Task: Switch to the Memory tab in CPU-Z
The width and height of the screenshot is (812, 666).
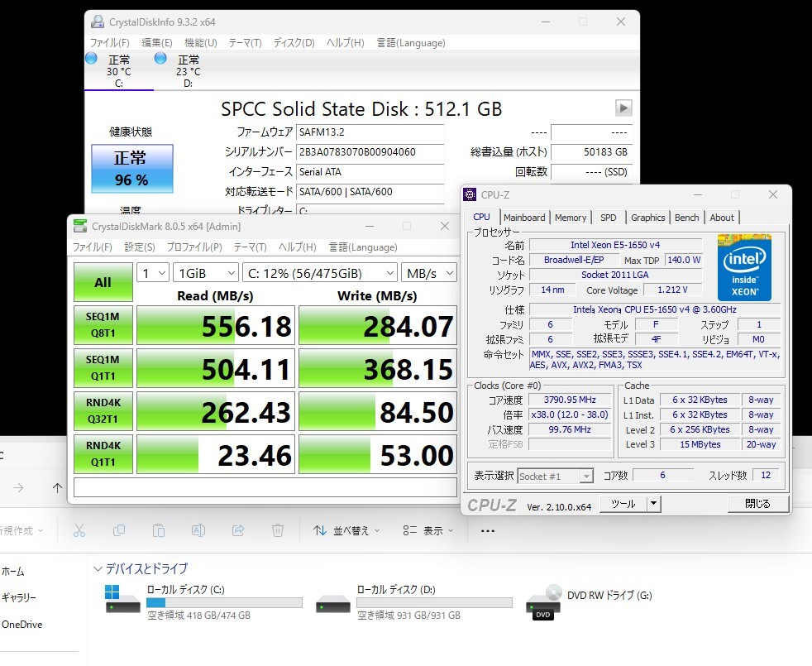Action: pyautogui.click(x=571, y=218)
